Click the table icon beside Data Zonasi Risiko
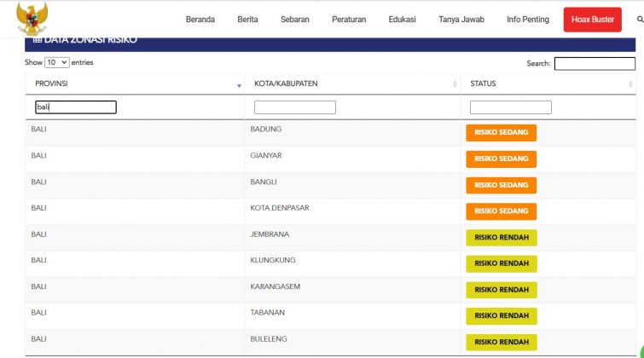 point(37,40)
